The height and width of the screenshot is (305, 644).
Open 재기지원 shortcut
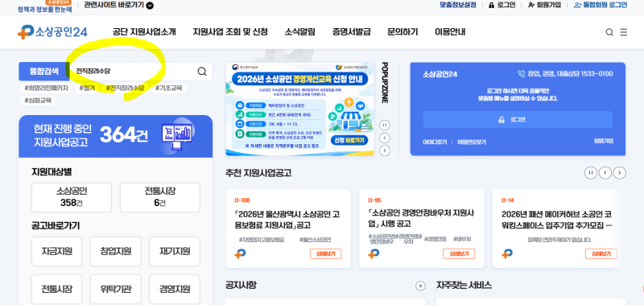click(175, 251)
